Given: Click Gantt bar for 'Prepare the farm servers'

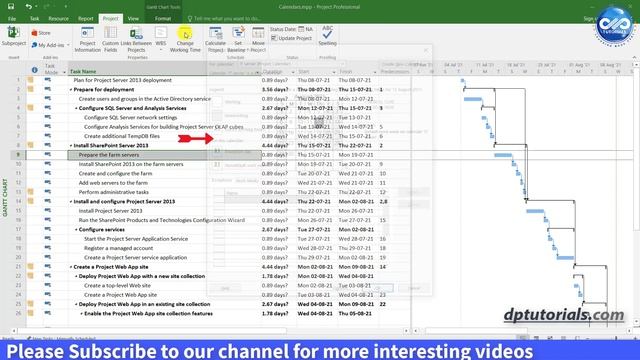Looking at the screenshot, I should click(x=503, y=155).
